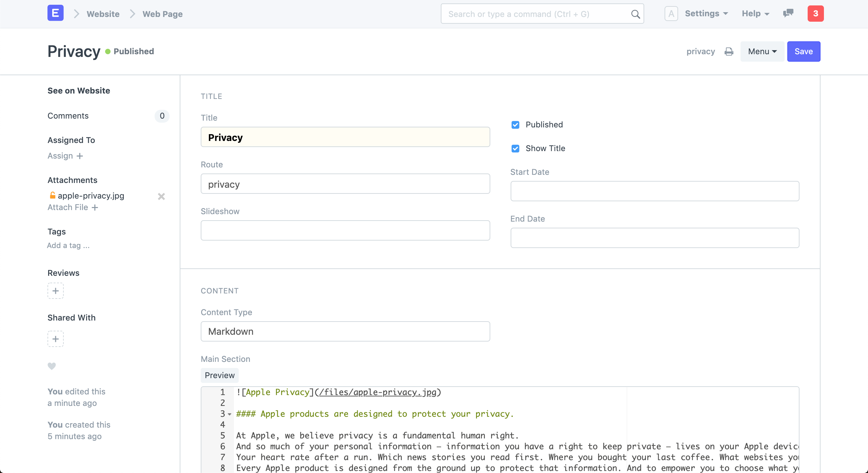The width and height of the screenshot is (868, 473).
Task: Open the Content Type dropdown showing Markdown
Action: pos(345,331)
